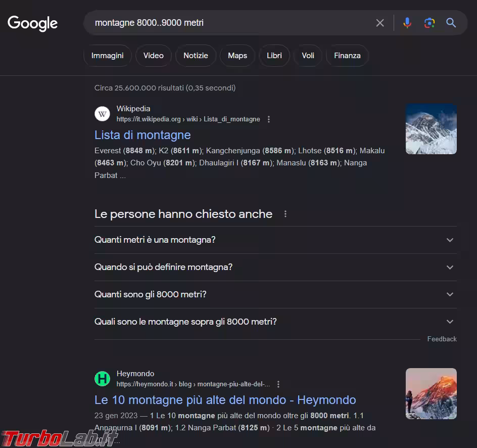Open options beside 'Le persone hanno chiesto anche'

click(285, 214)
